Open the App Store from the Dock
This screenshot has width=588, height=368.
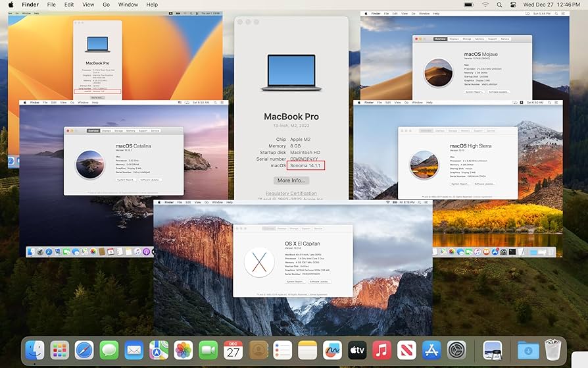point(431,350)
